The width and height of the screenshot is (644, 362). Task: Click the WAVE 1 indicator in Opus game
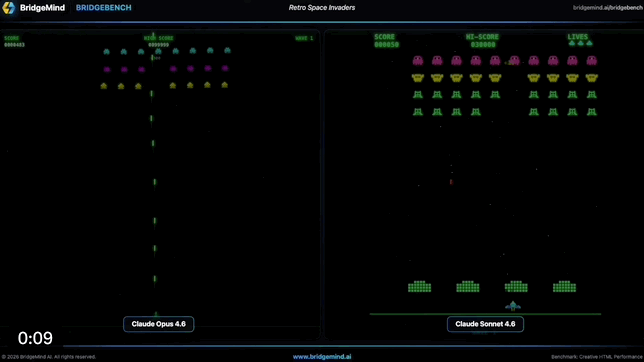point(304,38)
